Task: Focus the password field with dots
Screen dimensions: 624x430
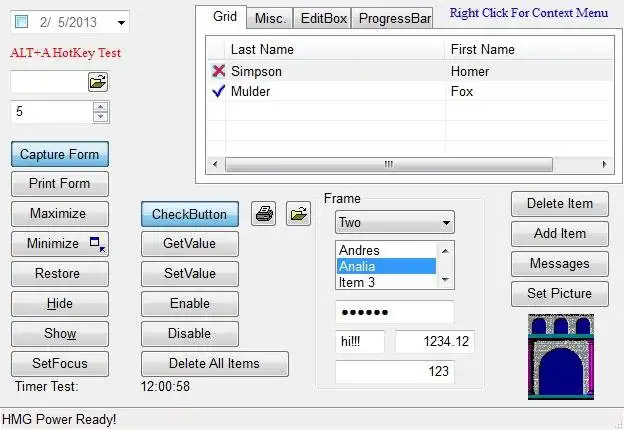Action: click(395, 312)
